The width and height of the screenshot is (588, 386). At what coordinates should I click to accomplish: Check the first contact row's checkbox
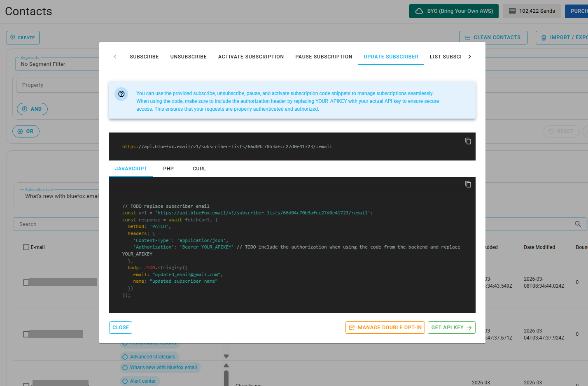point(26,282)
